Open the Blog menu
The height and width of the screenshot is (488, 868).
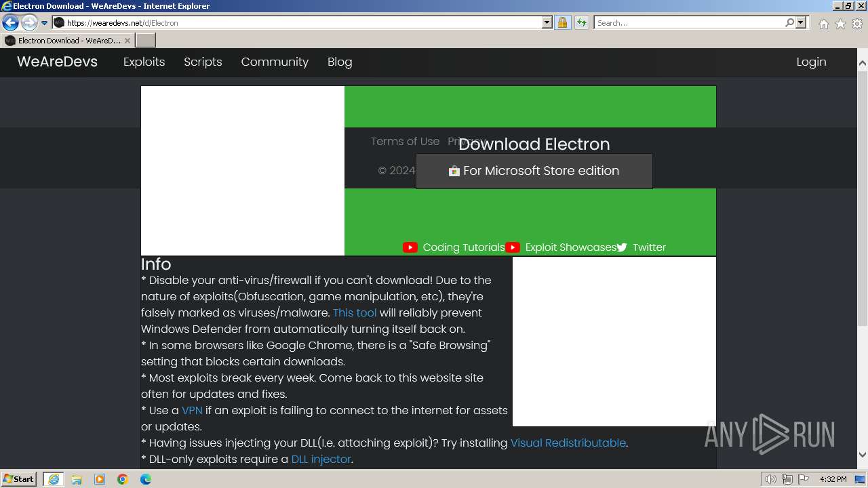(x=340, y=62)
